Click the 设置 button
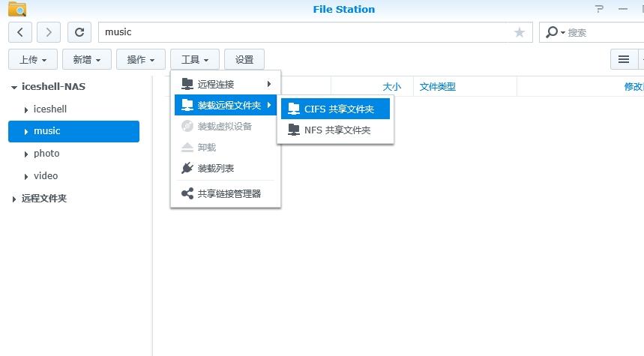Image resolution: width=644 pixels, height=356 pixels. click(244, 59)
